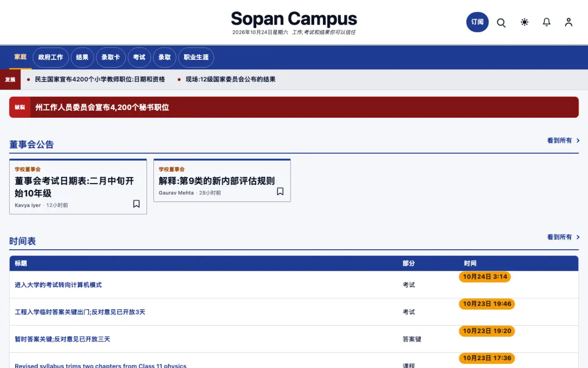This screenshot has width=588, height=368.
Task: Click the 10月23日 19:20 time badge
Action: click(x=487, y=331)
